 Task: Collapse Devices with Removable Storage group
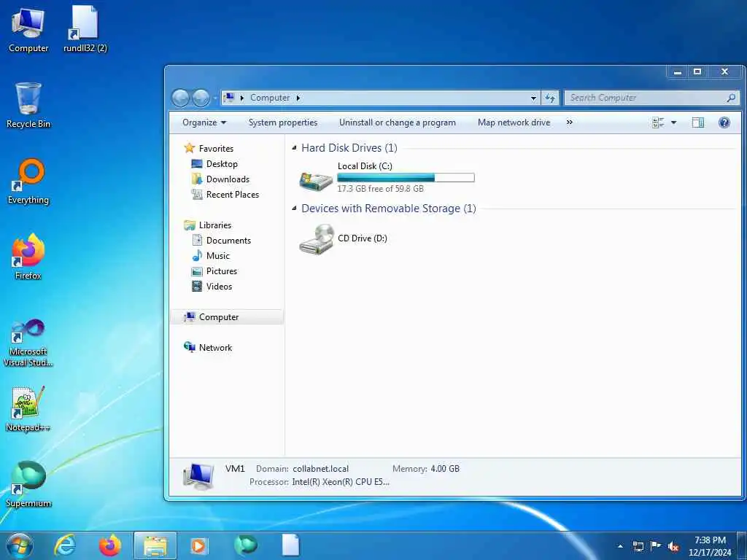click(x=294, y=208)
